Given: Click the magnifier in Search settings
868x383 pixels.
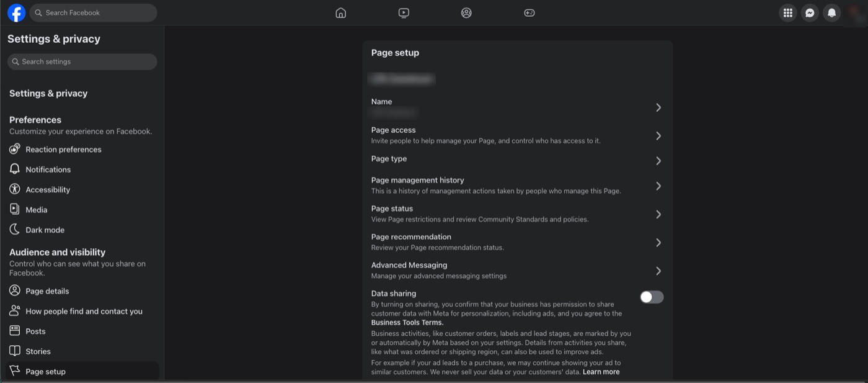Looking at the screenshot, I should pyautogui.click(x=16, y=61).
